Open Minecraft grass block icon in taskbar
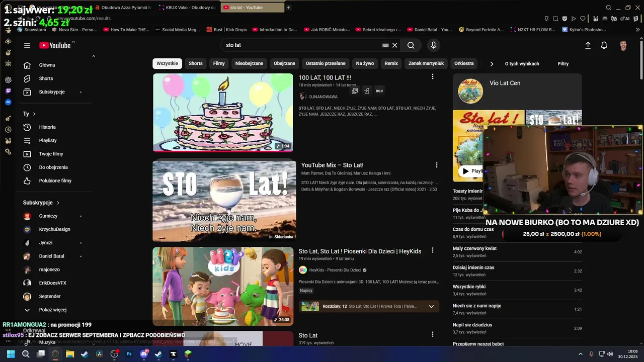Viewport: 644px width, 362px height. tap(188, 354)
